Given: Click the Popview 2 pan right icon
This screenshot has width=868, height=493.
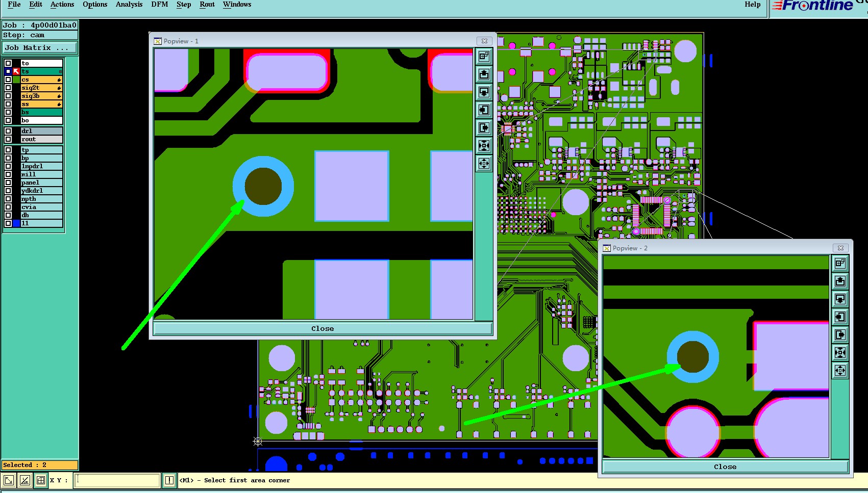Looking at the screenshot, I should click(x=840, y=335).
